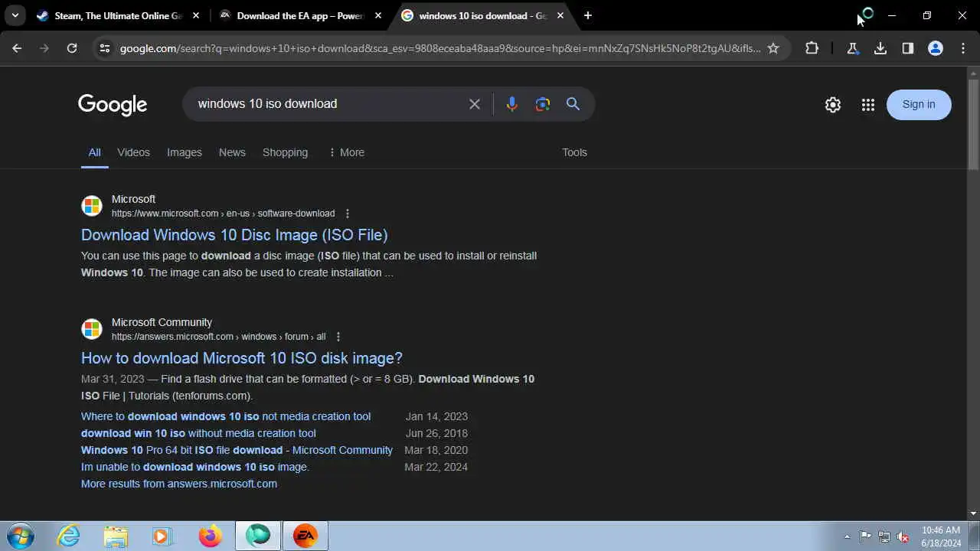View site information icon in address bar
980x551 pixels.
[105, 48]
